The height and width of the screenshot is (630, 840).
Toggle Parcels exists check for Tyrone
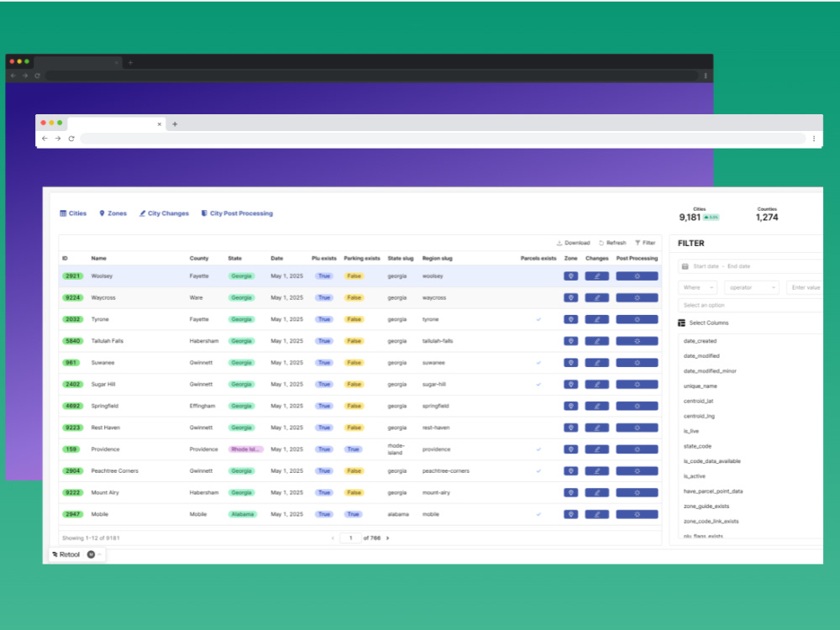click(538, 320)
